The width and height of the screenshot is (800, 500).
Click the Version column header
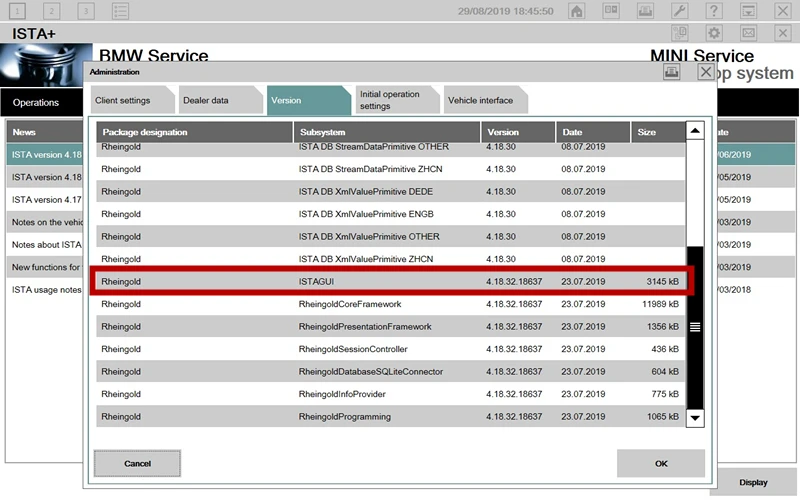518,132
